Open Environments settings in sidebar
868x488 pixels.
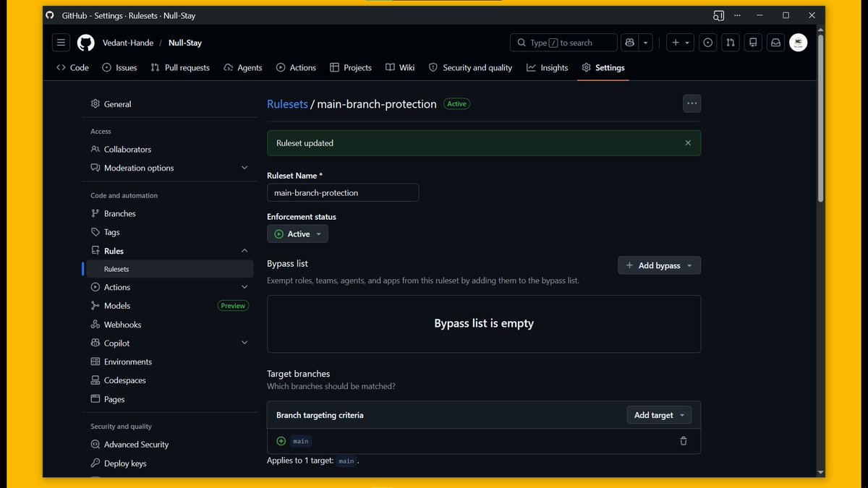click(x=169, y=361)
